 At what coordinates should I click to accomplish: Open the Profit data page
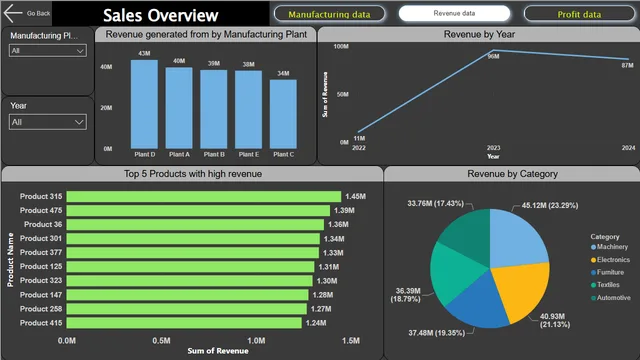(579, 14)
